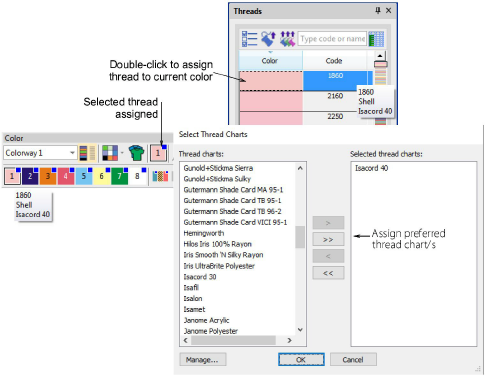Select palette color 6 yellow
This screenshot has width=485, height=388.
(x=102, y=176)
